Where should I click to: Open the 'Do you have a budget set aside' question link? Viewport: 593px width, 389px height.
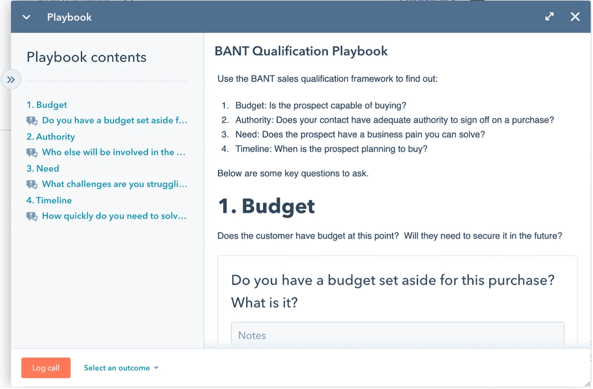point(115,120)
